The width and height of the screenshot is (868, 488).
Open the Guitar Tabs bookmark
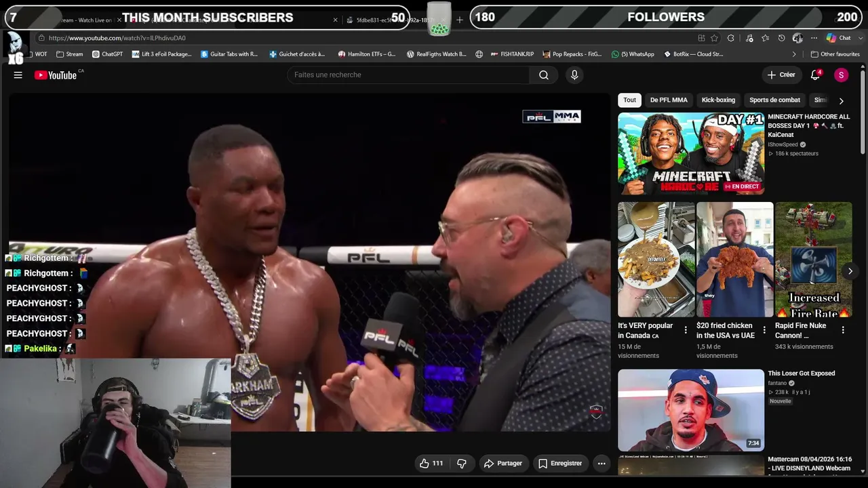pyautogui.click(x=230, y=54)
